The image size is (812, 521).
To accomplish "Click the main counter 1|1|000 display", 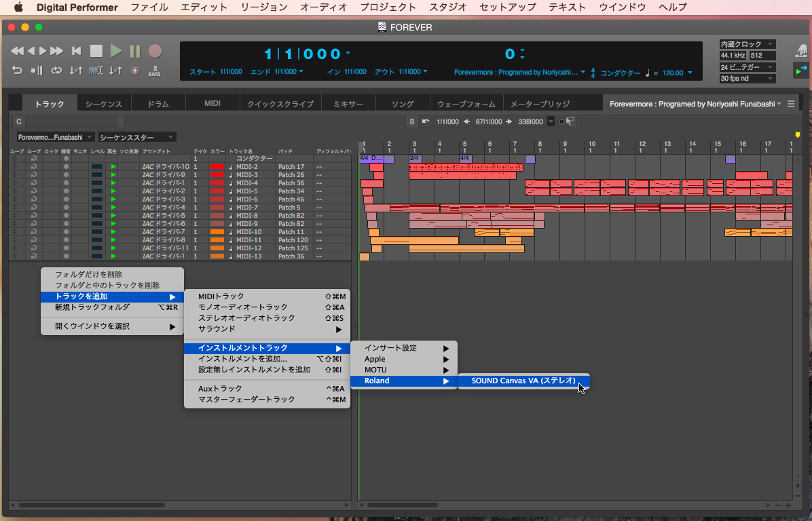I will pyautogui.click(x=303, y=54).
